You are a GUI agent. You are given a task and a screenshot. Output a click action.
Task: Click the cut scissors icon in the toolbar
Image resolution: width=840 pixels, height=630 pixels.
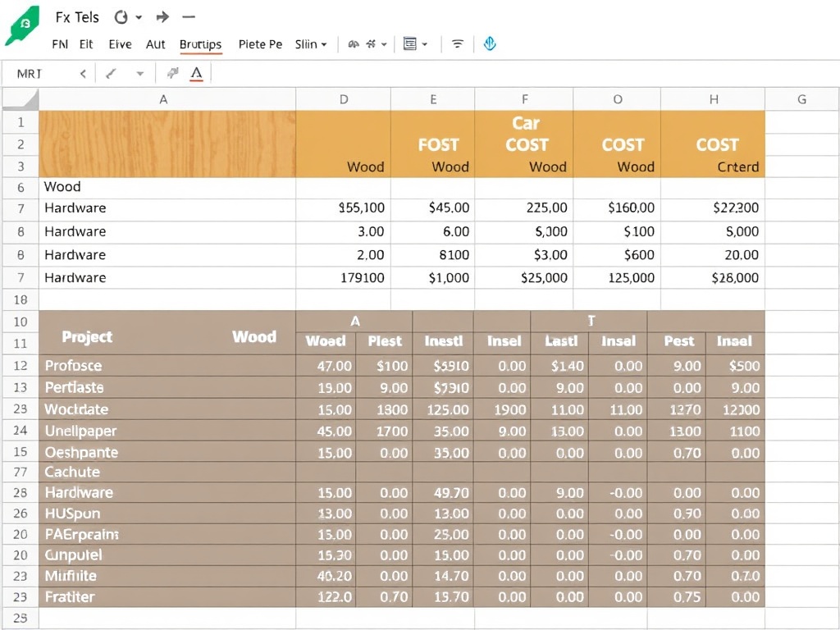point(370,43)
